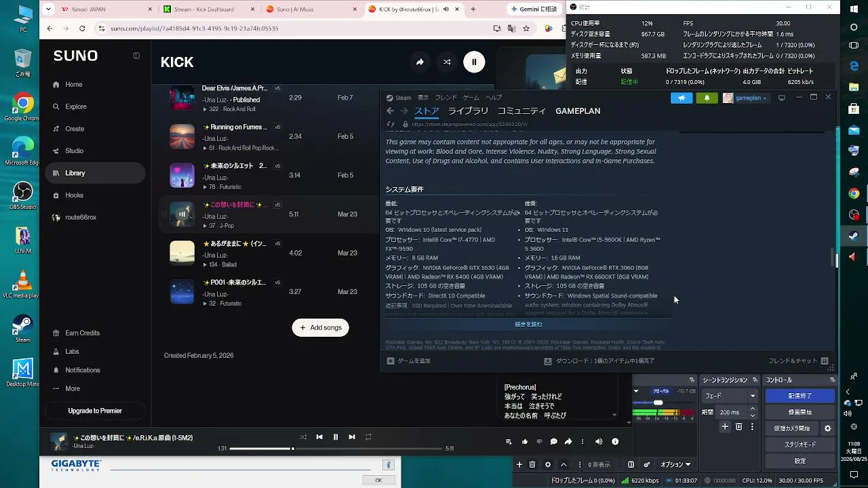
Task: Skip to the previous track in the player
Action: pyautogui.click(x=319, y=437)
